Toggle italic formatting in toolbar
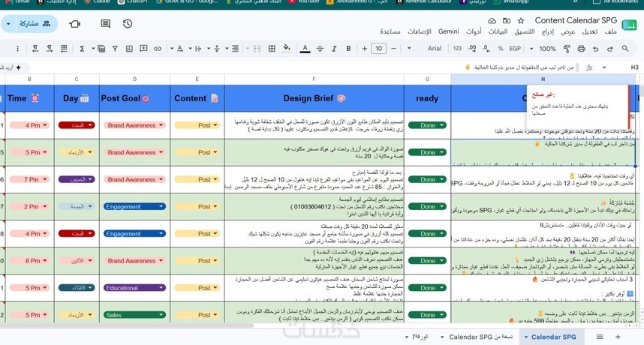 click(x=334, y=49)
